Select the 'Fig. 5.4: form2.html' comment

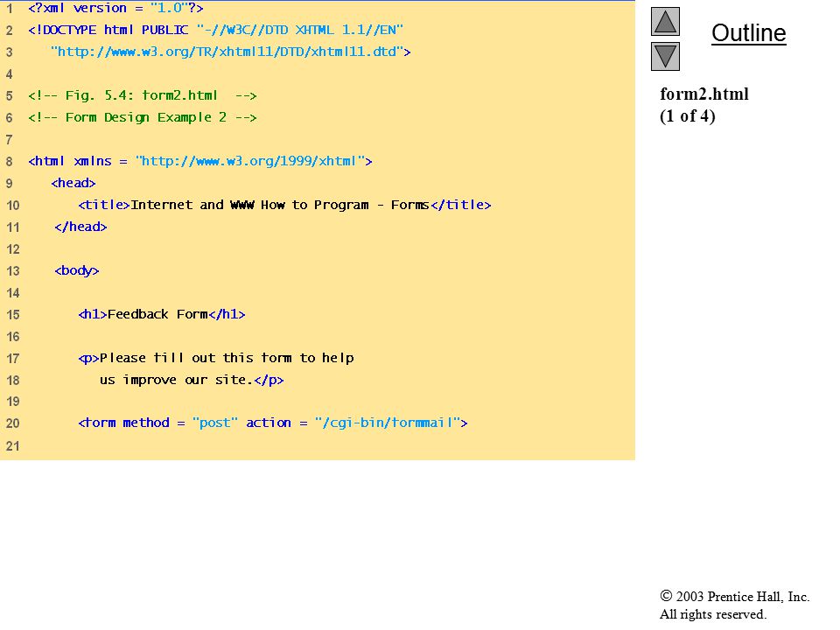[143, 95]
